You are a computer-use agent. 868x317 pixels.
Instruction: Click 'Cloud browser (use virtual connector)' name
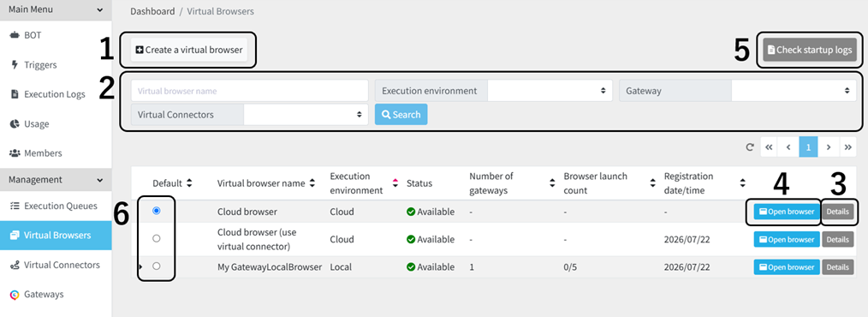pyautogui.click(x=258, y=239)
